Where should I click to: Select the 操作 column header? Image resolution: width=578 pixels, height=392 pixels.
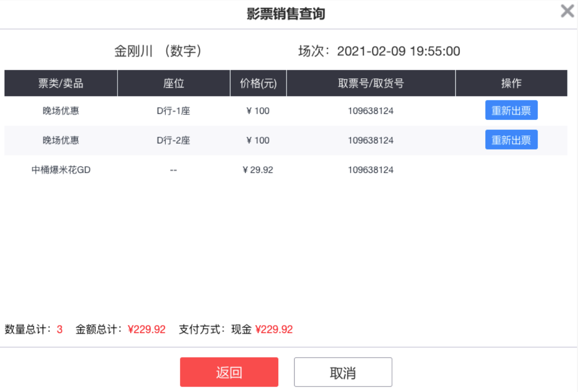511,83
